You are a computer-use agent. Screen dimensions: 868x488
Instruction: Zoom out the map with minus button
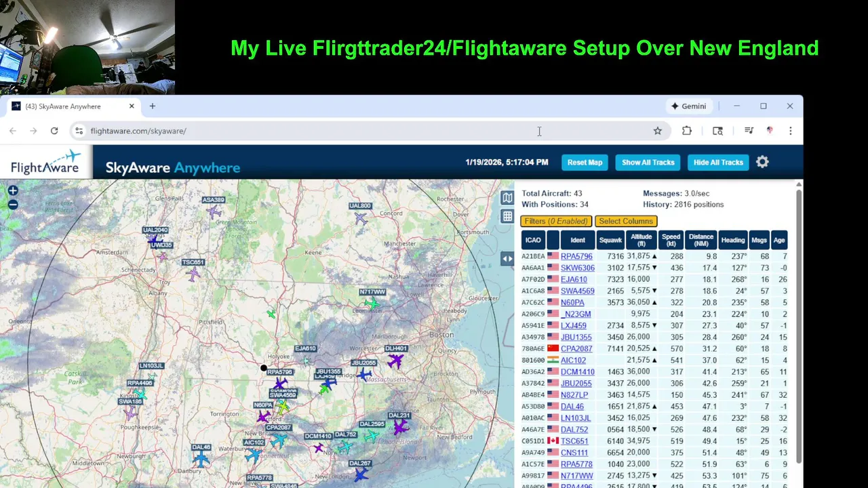pyautogui.click(x=13, y=204)
